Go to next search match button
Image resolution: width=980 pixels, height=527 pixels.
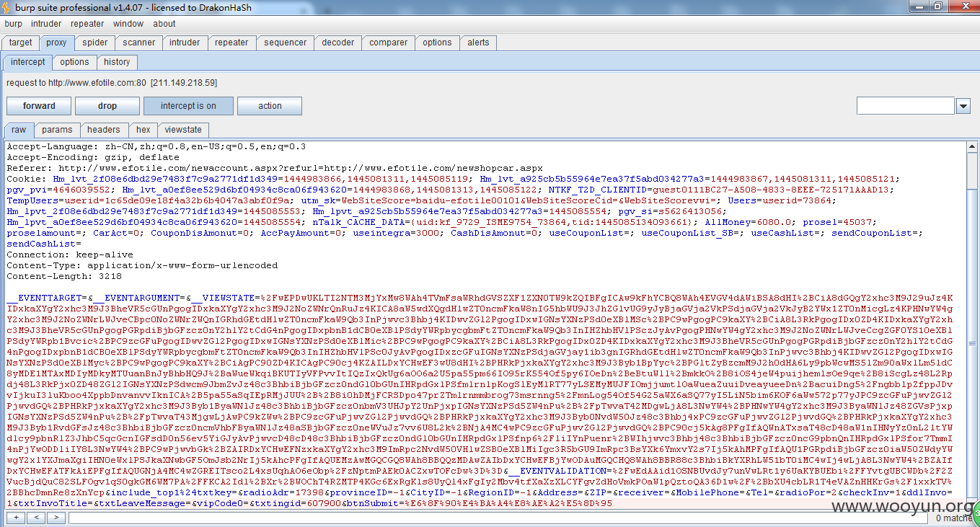tap(56, 518)
